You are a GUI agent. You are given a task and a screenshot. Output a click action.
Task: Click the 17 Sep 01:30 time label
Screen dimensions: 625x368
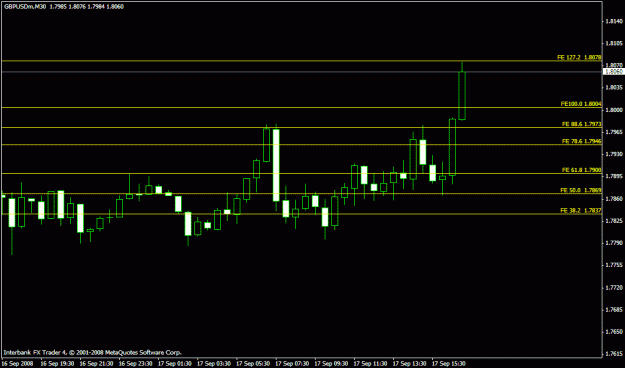pyautogui.click(x=174, y=364)
